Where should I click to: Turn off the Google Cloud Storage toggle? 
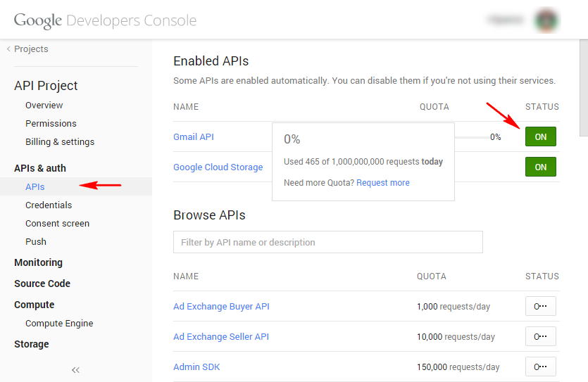click(540, 167)
